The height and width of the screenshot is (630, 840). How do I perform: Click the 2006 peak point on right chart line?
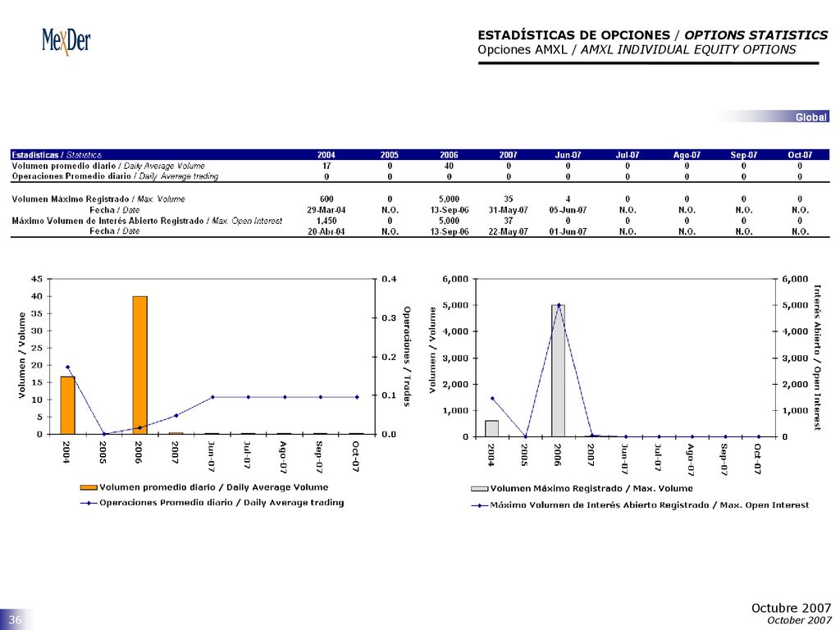[x=559, y=305]
